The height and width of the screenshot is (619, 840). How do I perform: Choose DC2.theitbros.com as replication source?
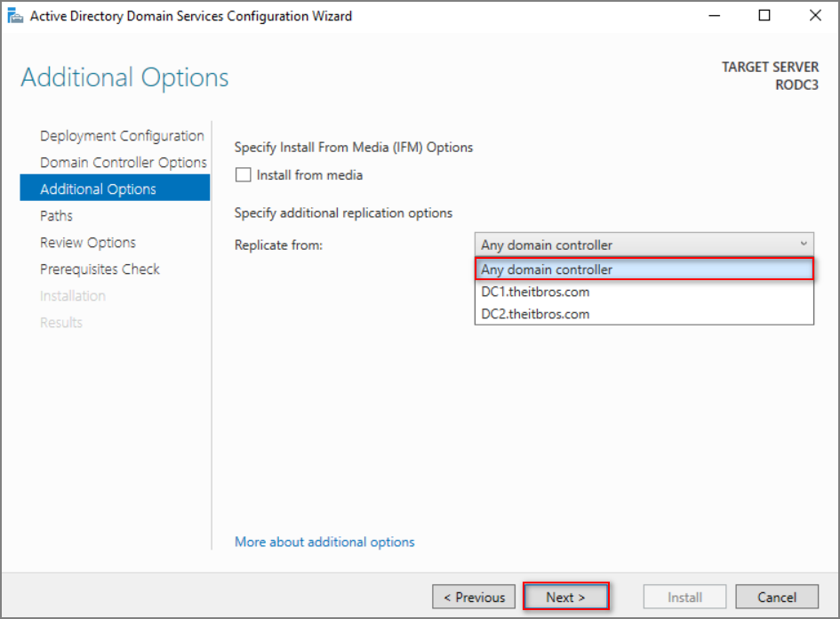[x=644, y=314]
